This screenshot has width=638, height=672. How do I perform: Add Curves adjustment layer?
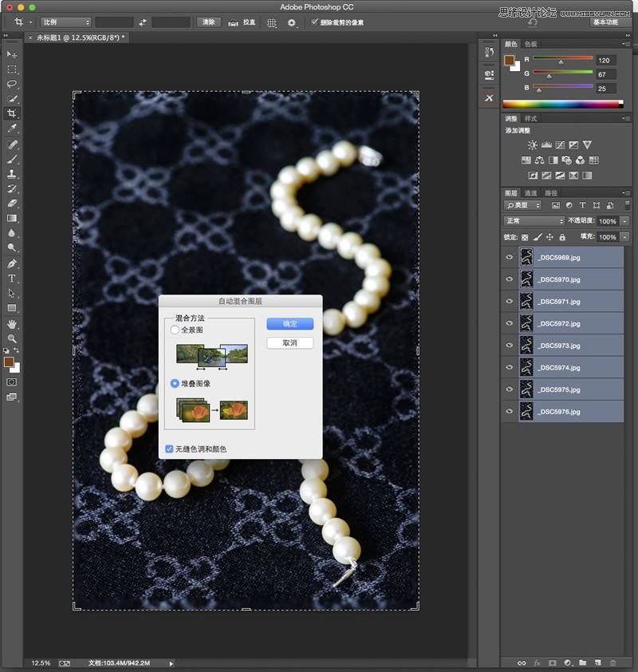[560, 145]
